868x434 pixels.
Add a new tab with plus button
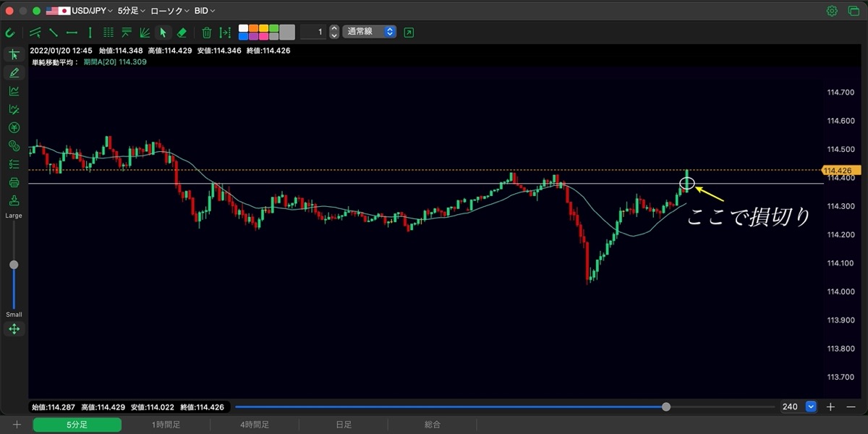click(17, 425)
